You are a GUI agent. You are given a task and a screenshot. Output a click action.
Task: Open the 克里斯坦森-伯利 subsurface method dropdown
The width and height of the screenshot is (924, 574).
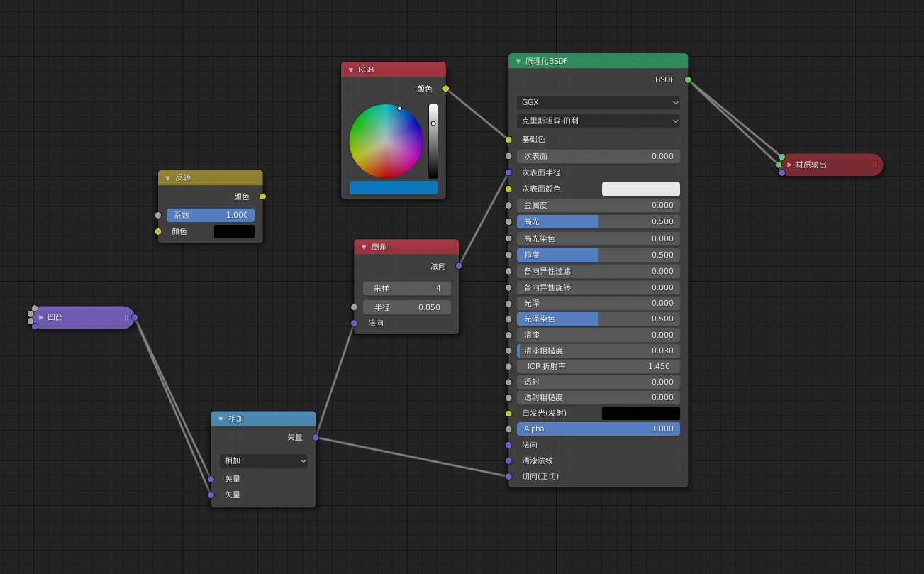[x=598, y=121]
